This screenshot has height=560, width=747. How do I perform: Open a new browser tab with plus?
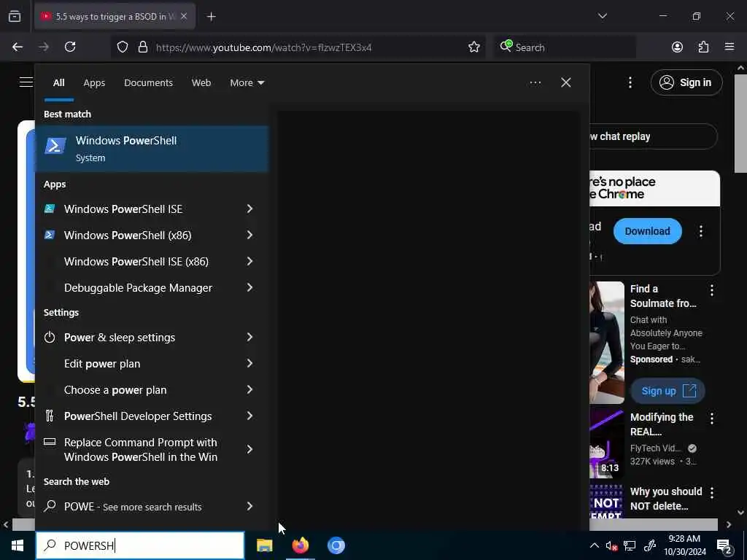pyautogui.click(x=211, y=17)
